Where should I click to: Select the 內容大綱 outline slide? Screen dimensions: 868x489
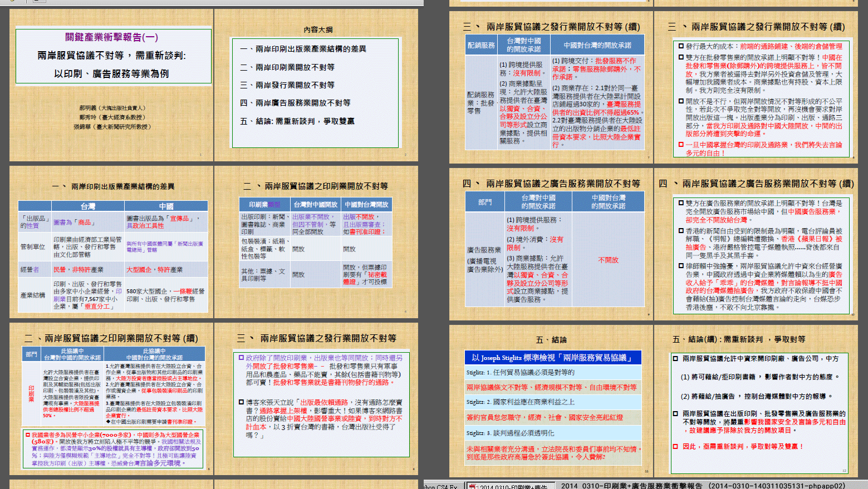(x=316, y=85)
